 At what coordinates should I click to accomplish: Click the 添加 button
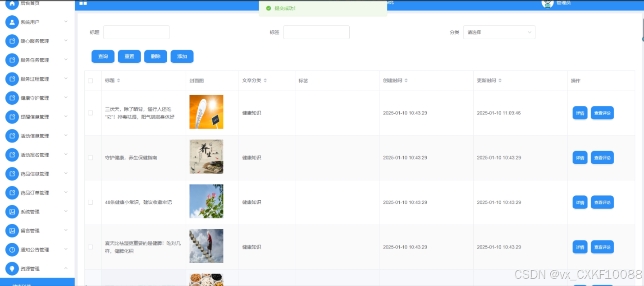pyautogui.click(x=182, y=56)
